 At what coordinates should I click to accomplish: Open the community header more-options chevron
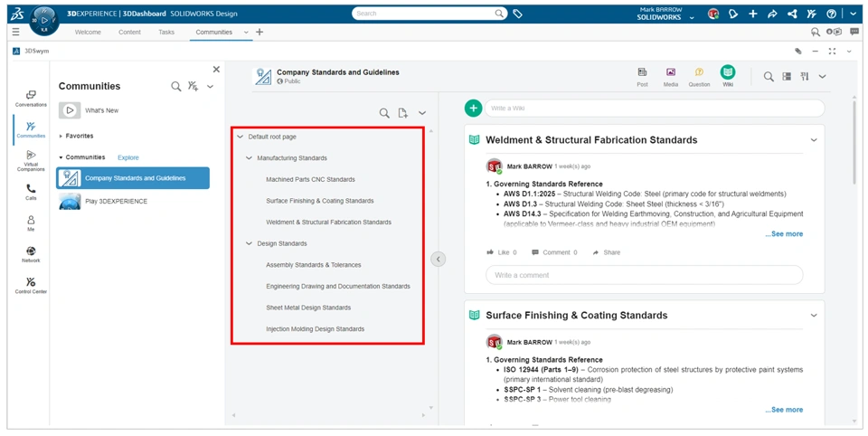click(822, 77)
